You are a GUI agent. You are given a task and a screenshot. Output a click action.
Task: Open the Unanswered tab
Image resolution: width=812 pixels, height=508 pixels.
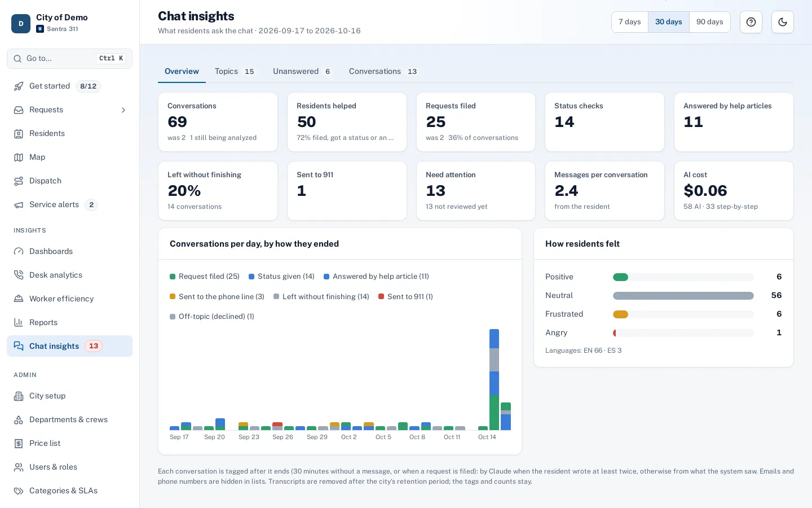[x=302, y=72]
